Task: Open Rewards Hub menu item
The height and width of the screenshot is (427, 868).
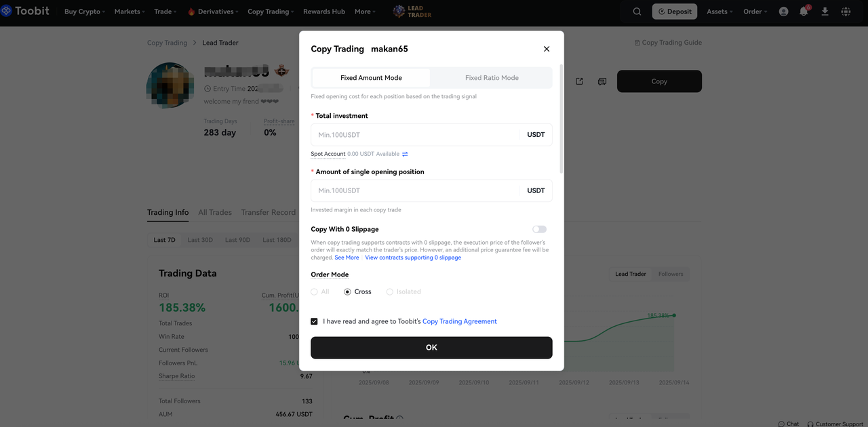Action: click(x=324, y=12)
